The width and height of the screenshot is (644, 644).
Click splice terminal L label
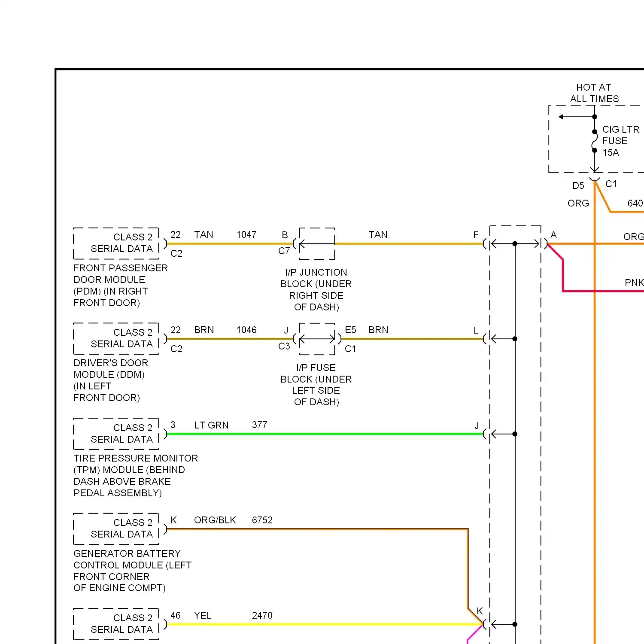click(x=476, y=330)
